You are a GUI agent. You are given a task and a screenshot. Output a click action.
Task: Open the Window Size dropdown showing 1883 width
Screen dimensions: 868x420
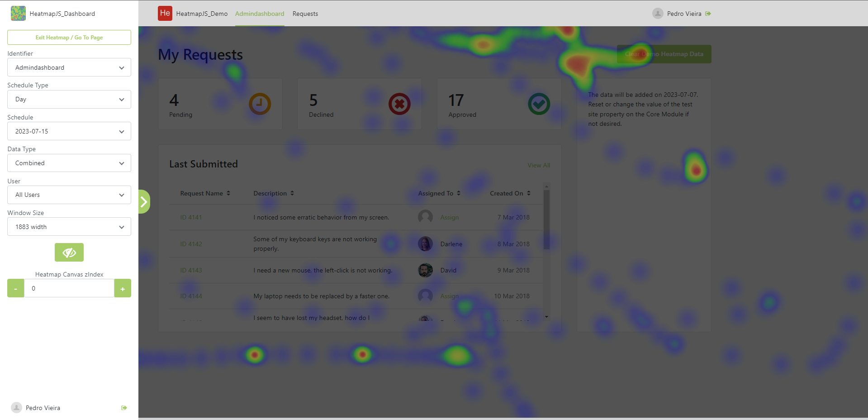coord(69,227)
